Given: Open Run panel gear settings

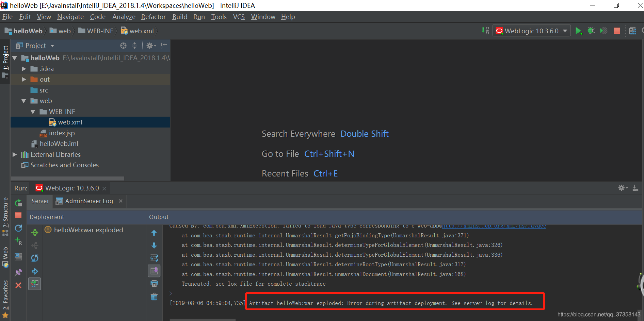Looking at the screenshot, I should pos(623,188).
